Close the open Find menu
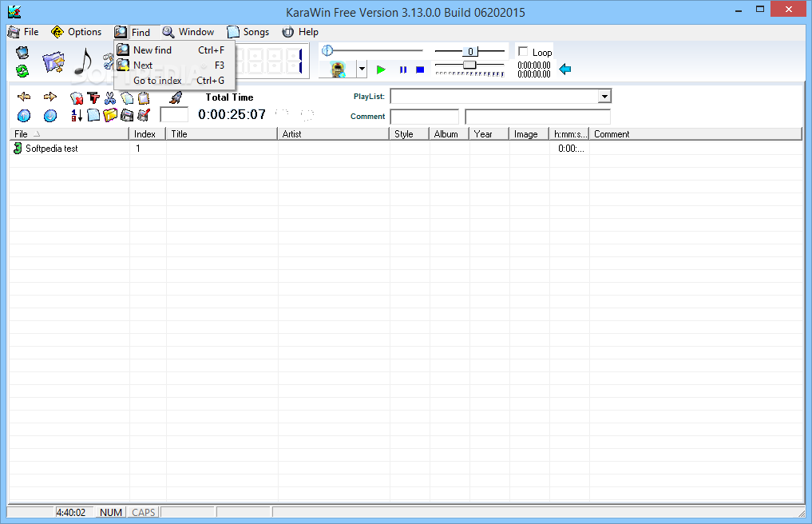The height and width of the screenshot is (524, 812). click(x=137, y=32)
